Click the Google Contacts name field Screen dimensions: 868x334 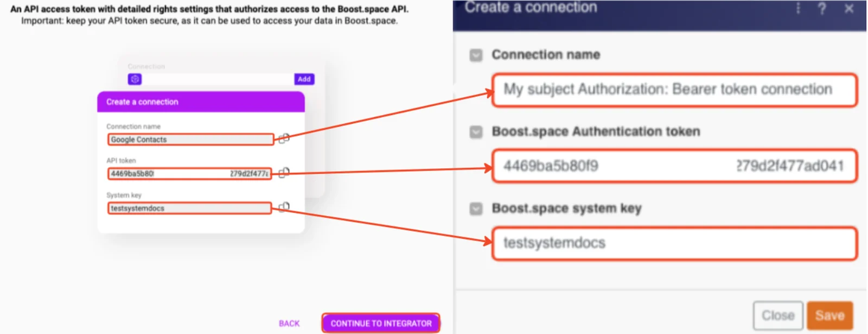(x=190, y=140)
